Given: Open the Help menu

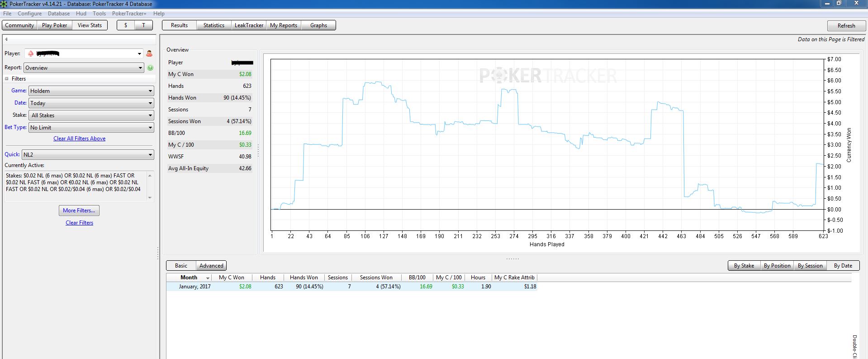Looking at the screenshot, I should (x=159, y=14).
